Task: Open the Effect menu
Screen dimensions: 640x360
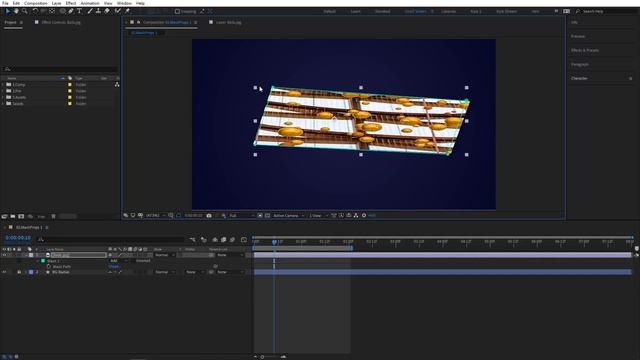Action: coord(71,3)
